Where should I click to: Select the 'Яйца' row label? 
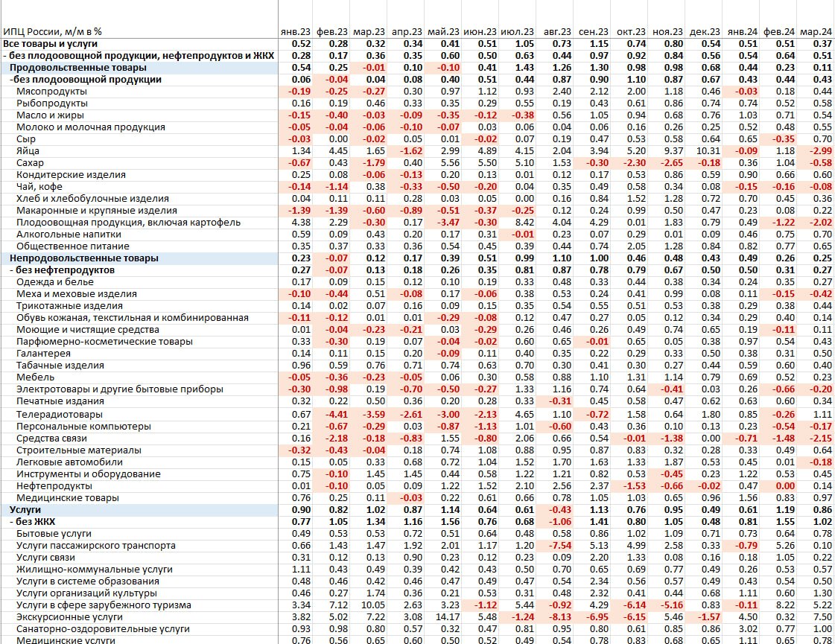click(27, 151)
